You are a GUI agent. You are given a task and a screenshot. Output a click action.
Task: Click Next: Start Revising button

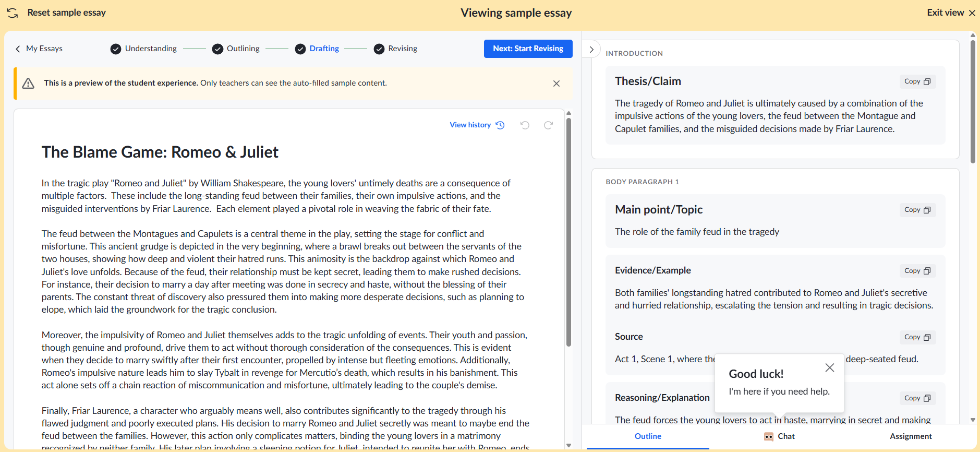pyautogui.click(x=528, y=49)
